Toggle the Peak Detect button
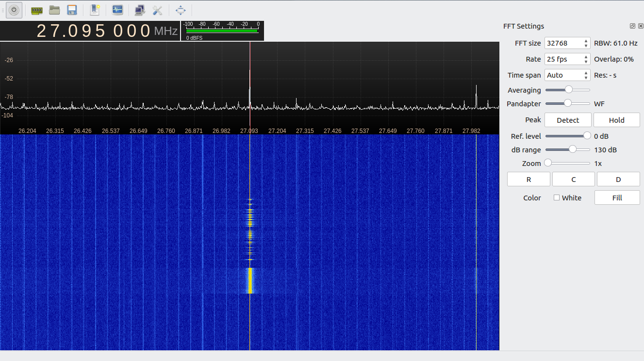 (568, 120)
